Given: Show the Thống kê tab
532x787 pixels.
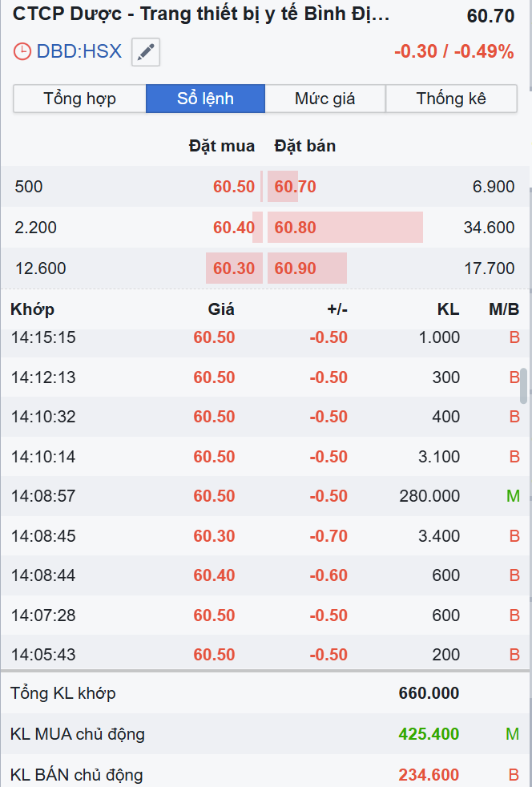Looking at the screenshot, I should click(x=451, y=99).
